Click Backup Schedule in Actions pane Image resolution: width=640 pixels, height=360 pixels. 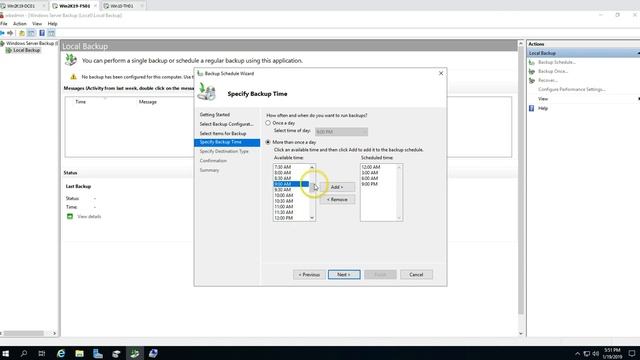pos(556,62)
